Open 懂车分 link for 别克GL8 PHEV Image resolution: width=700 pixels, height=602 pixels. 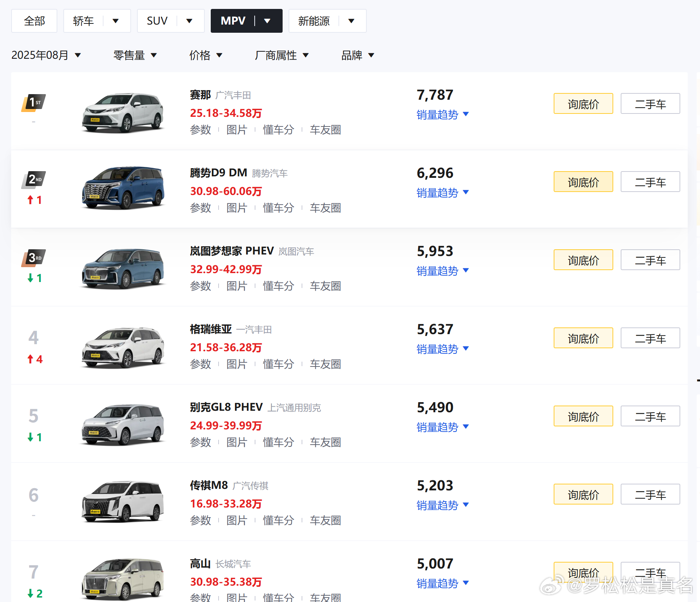[x=279, y=442]
